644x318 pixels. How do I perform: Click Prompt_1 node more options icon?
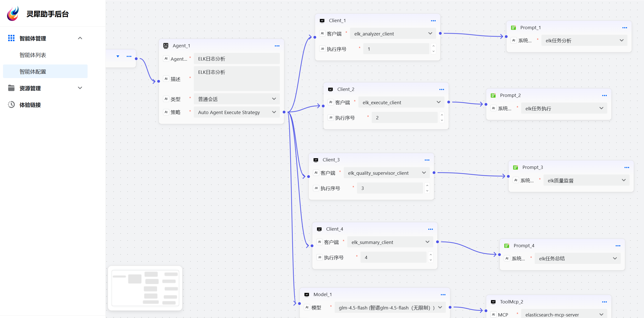point(624,28)
